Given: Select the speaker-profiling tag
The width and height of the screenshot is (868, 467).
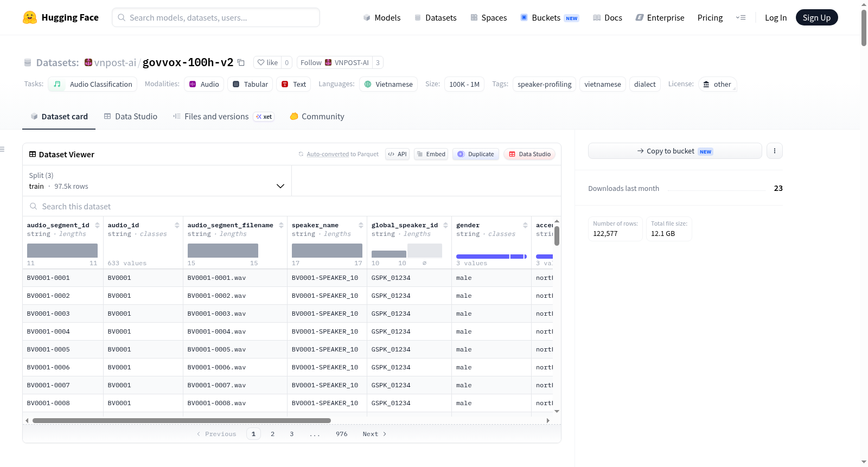Looking at the screenshot, I should (x=545, y=84).
